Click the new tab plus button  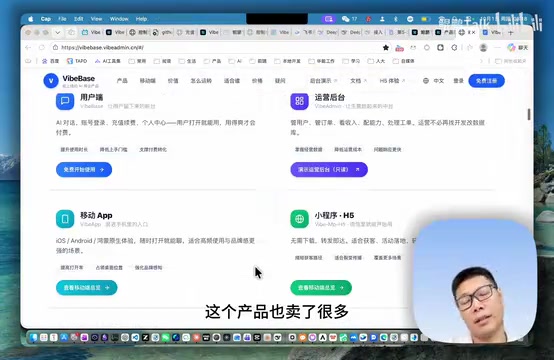pyautogui.click(x=511, y=33)
